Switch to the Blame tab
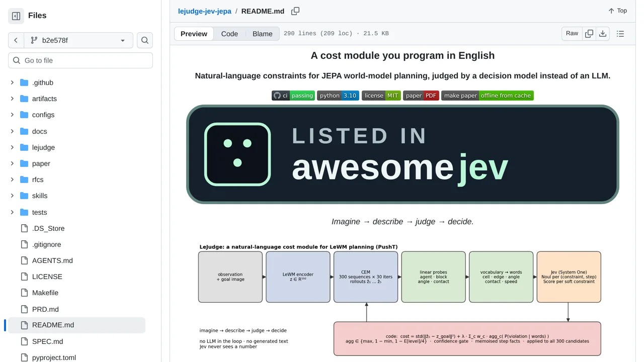644x362 pixels. tap(263, 34)
